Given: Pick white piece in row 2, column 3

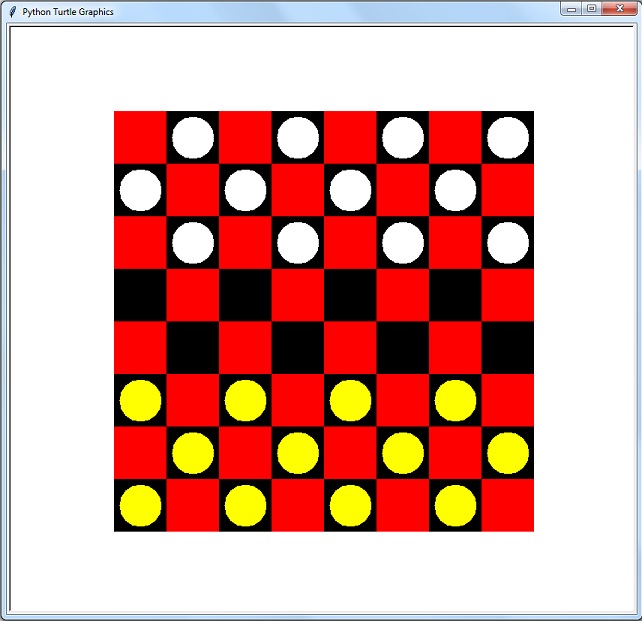Looking at the screenshot, I should coord(245,190).
